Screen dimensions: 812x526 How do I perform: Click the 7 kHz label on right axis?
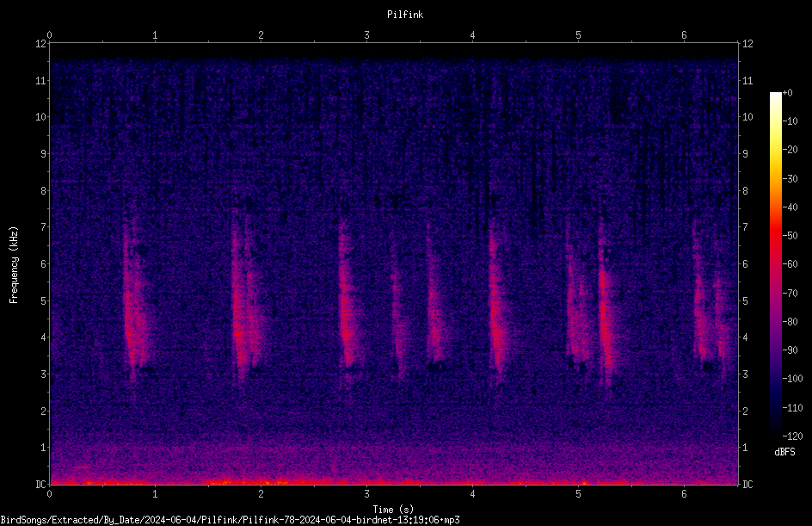(745, 227)
